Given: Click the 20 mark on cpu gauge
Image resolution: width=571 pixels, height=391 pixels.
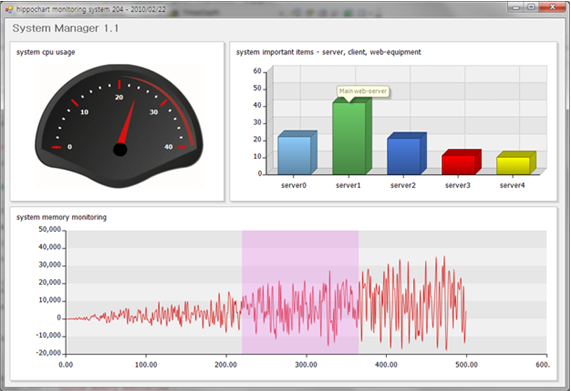Looking at the screenshot, I should [x=119, y=97].
